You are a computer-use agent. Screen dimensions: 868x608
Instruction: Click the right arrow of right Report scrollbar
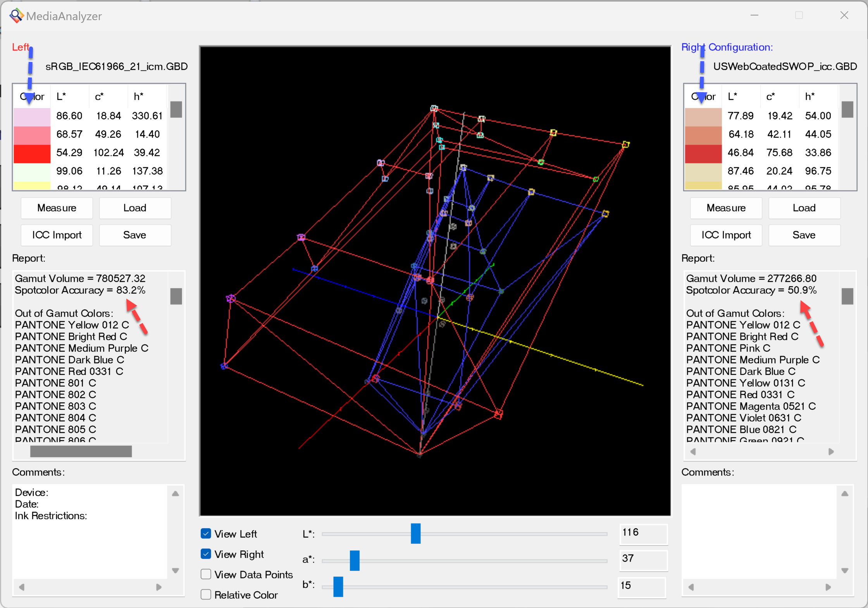831,452
